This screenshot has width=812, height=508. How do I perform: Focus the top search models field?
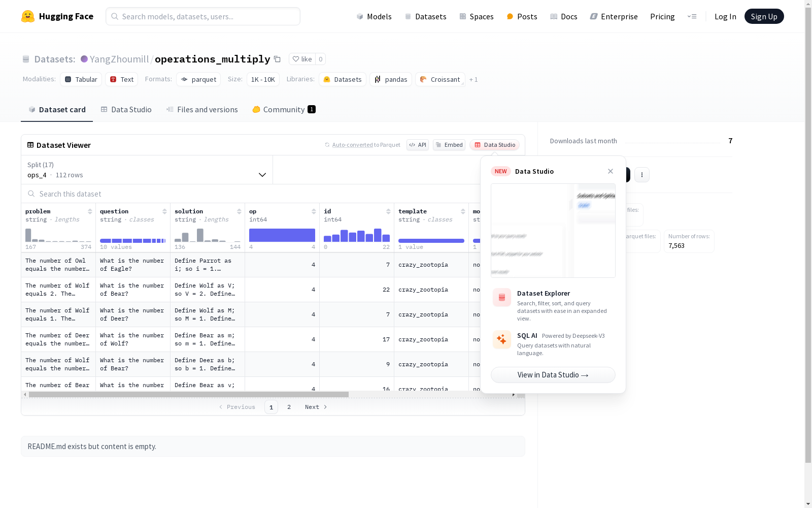tap(203, 16)
